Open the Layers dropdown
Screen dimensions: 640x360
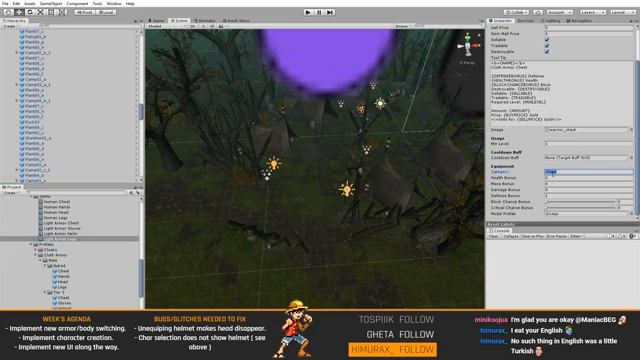pos(593,12)
